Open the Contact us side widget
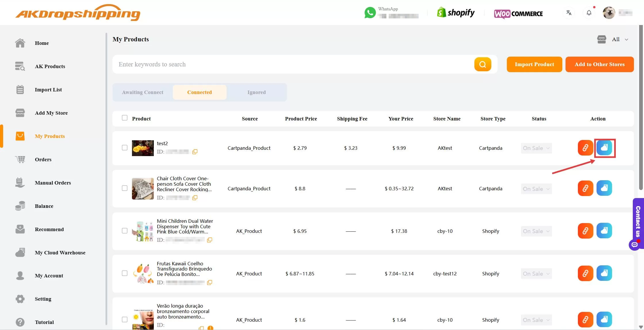This screenshot has height=330, width=644. [638, 224]
